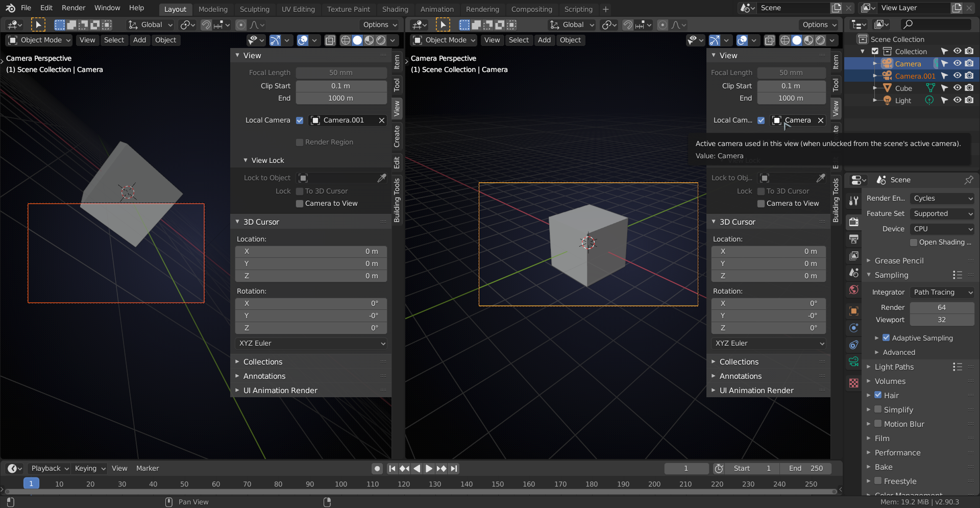Enable the Motion Blur checkbox
The width and height of the screenshot is (980, 508).
(878, 424)
